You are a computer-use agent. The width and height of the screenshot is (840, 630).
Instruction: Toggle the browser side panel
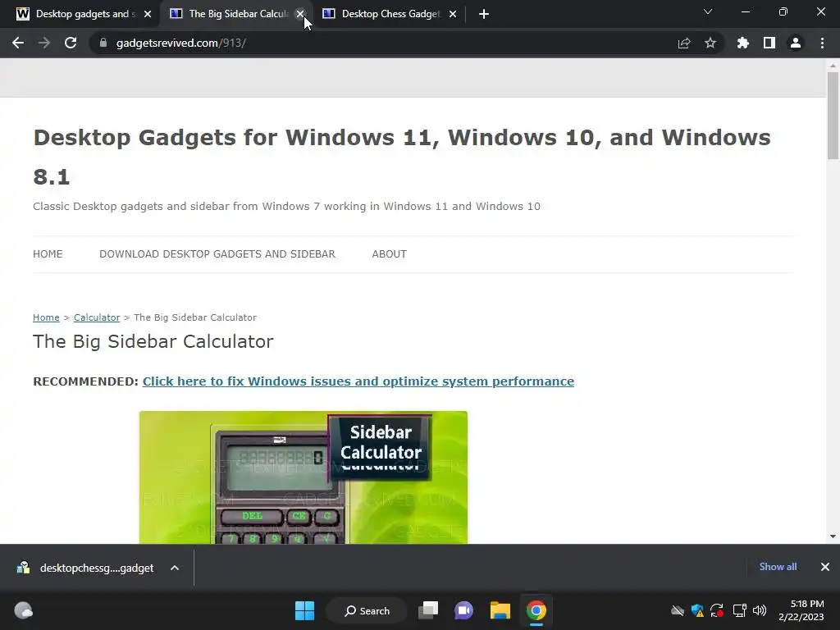coord(769,43)
